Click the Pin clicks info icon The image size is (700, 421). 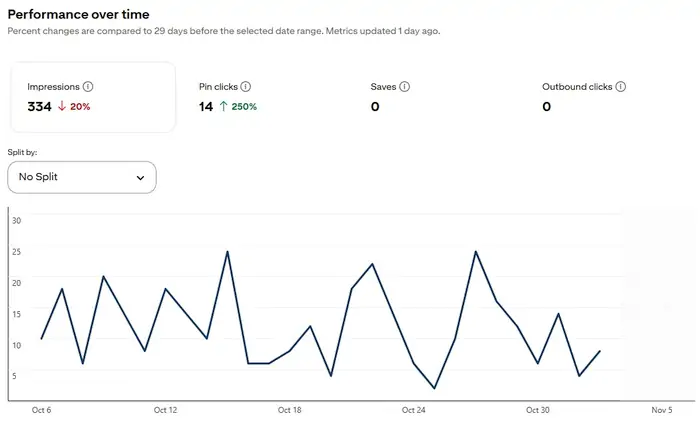pyautogui.click(x=246, y=87)
